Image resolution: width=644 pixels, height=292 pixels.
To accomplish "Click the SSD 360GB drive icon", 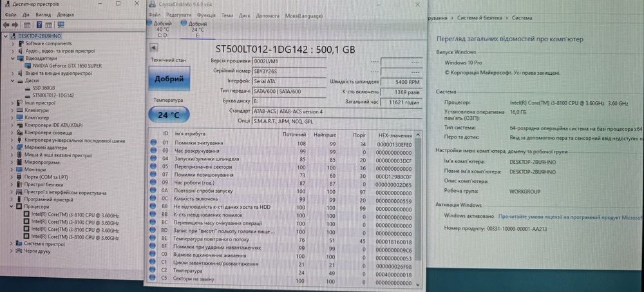I will click(x=28, y=88).
